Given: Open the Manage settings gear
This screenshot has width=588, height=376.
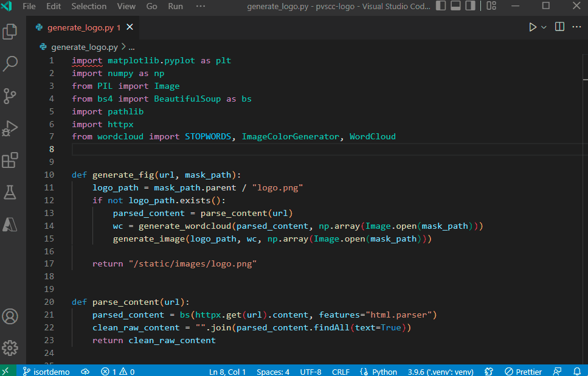Looking at the screenshot, I should tap(10, 348).
